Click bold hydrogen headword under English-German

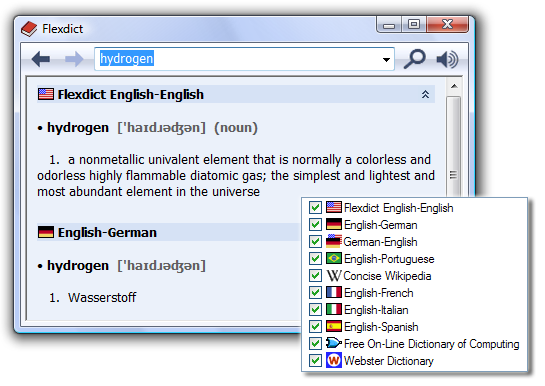[x=78, y=266]
